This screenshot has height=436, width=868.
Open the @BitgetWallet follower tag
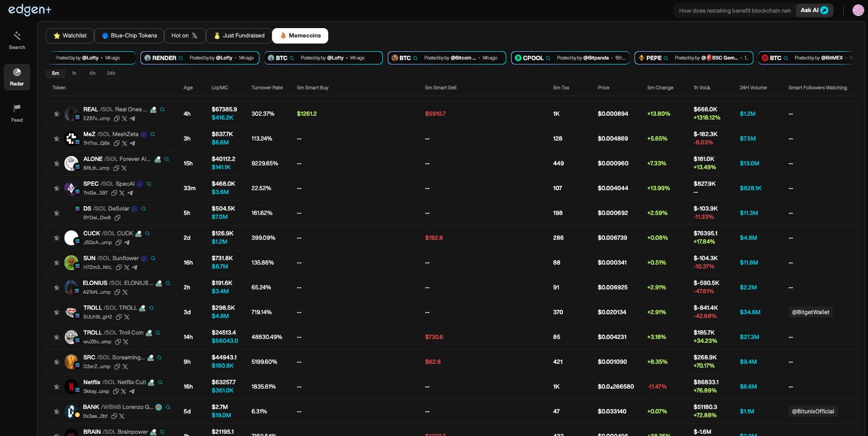point(810,313)
